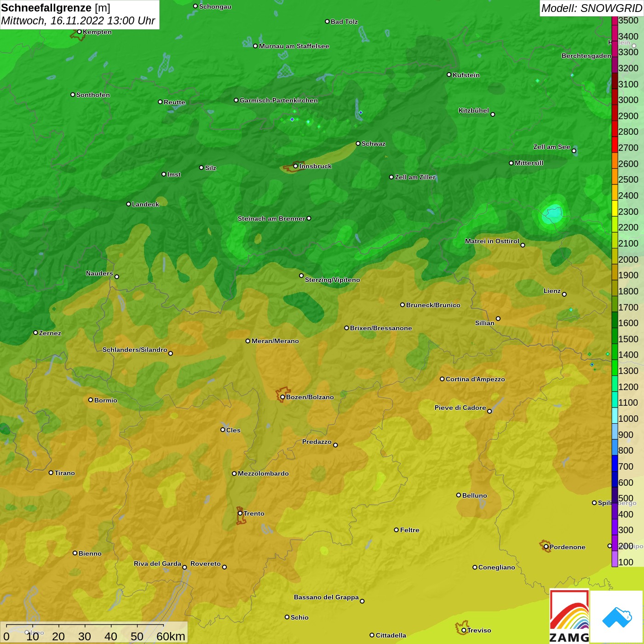Click the 700 m blue legend swatch
Screen dimensions: 644x644
pyautogui.click(x=615, y=463)
